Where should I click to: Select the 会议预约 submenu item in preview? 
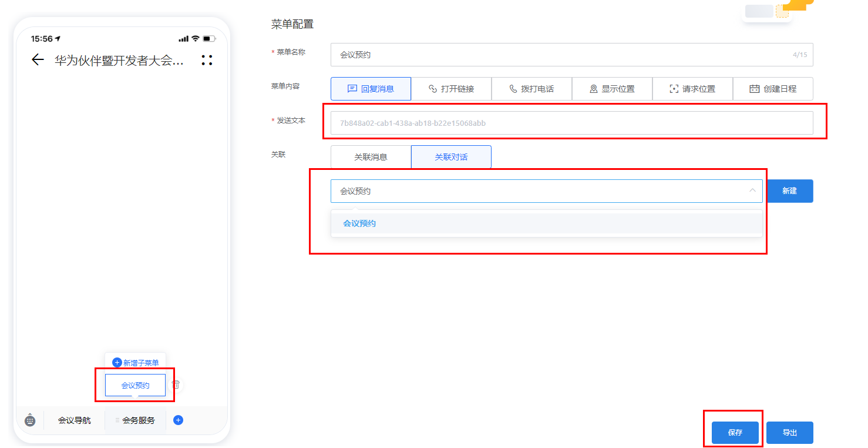pos(135,385)
